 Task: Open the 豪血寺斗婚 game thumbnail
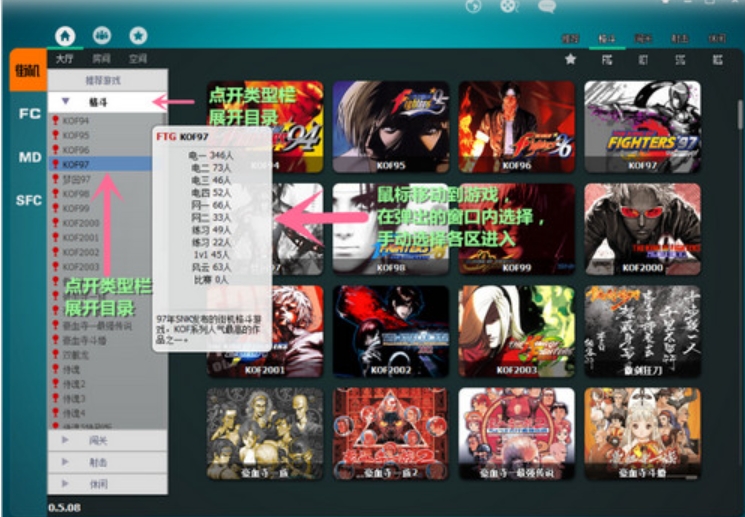tap(642, 433)
